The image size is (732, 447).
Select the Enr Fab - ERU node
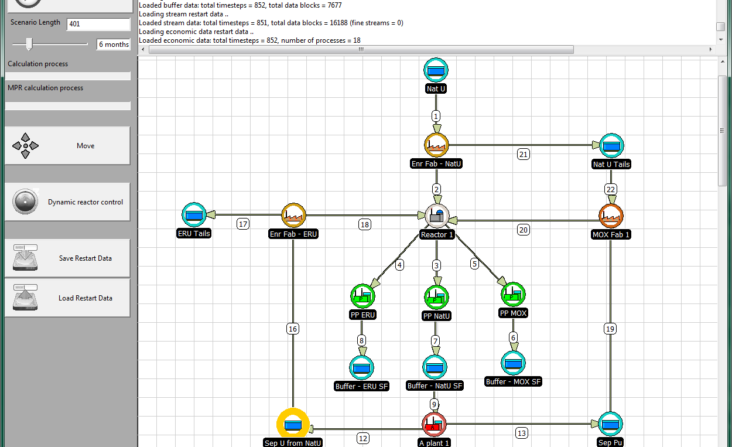tap(293, 215)
